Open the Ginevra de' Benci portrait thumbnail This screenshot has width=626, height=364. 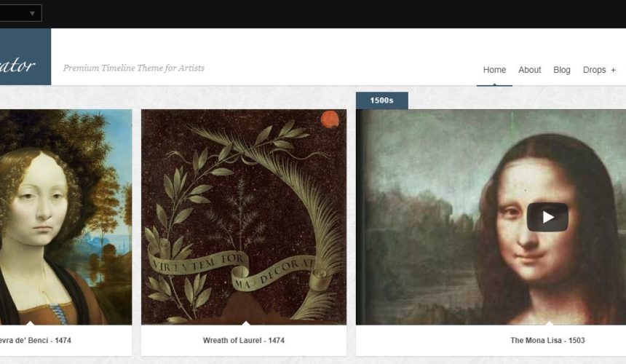[x=66, y=217]
